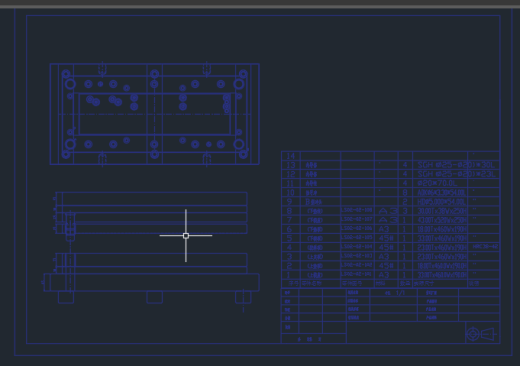
Task: Select the right support foot in the side view
Action: click(x=243, y=297)
